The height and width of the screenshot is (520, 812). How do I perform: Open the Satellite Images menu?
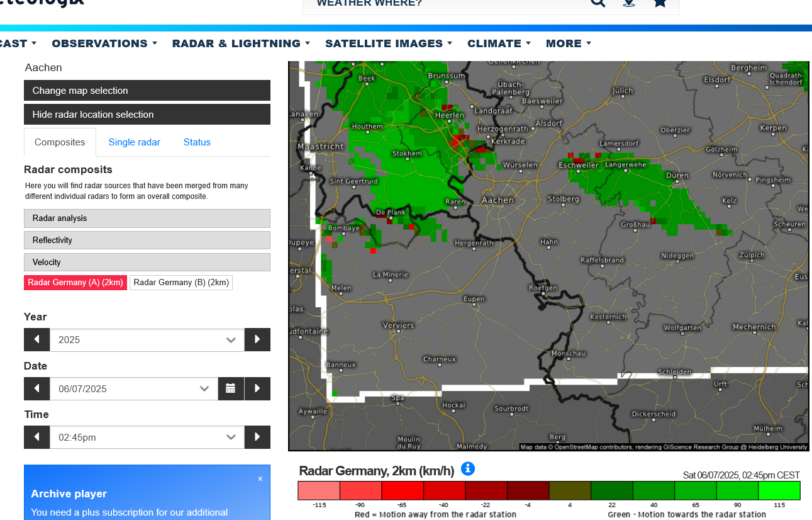(x=389, y=43)
